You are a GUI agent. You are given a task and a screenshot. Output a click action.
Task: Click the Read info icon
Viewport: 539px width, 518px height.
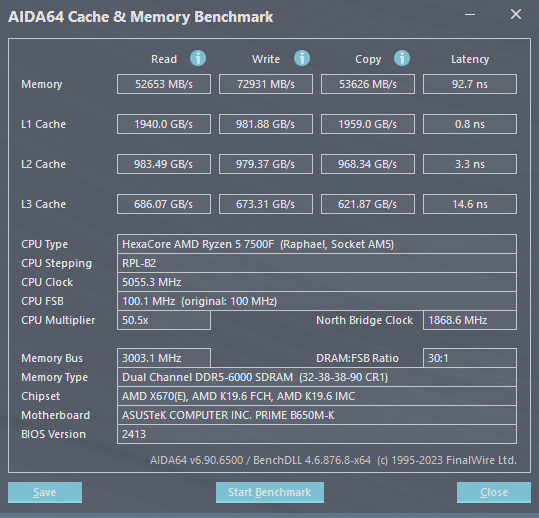click(x=198, y=58)
